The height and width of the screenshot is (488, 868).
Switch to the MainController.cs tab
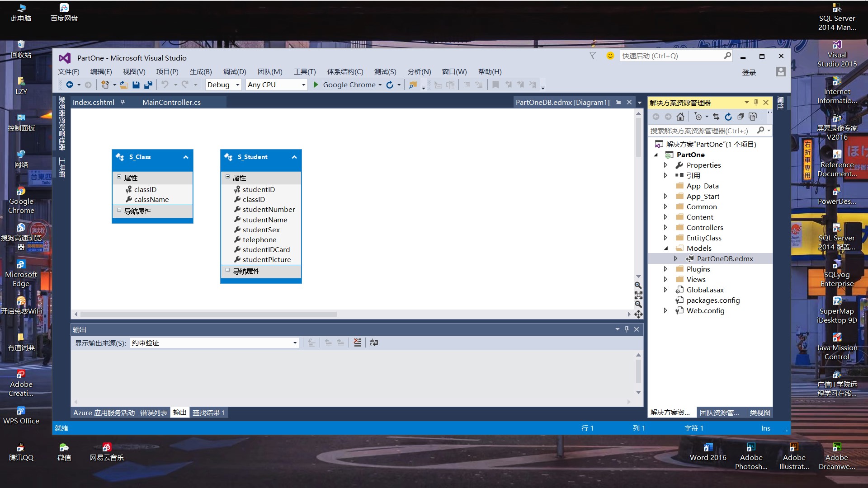pyautogui.click(x=171, y=102)
